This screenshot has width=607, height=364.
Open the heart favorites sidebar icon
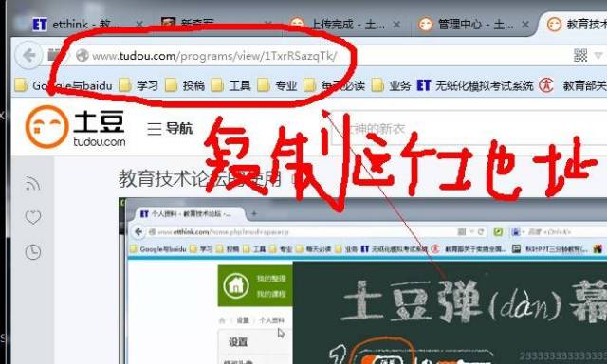[x=33, y=217]
